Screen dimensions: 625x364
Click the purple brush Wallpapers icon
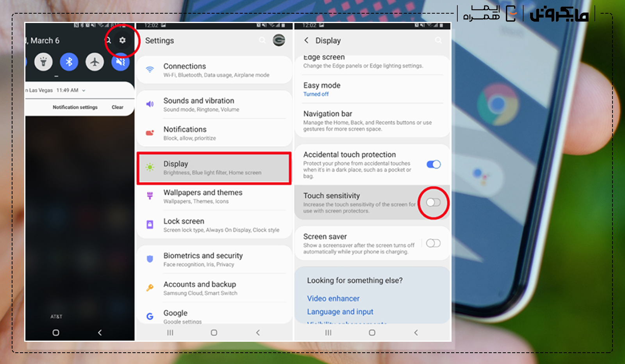pyautogui.click(x=150, y=196)
